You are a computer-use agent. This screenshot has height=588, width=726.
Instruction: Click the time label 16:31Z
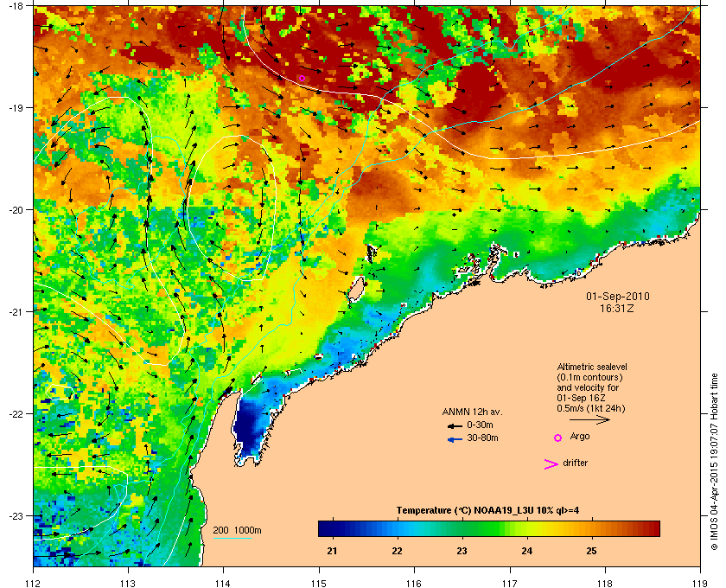coord(617,308)
